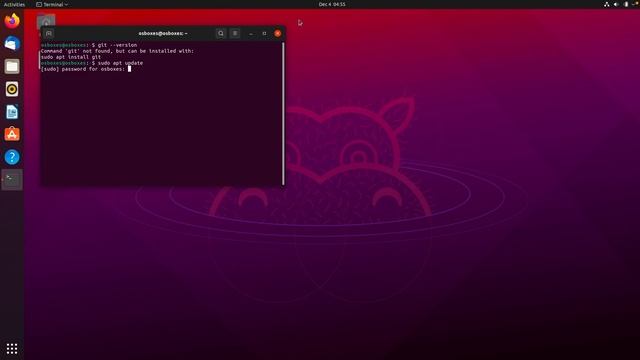Open the Terminal search icon
Image resolution: width=640 pixels, height=360 pixels.
click(x=221, y=33)
